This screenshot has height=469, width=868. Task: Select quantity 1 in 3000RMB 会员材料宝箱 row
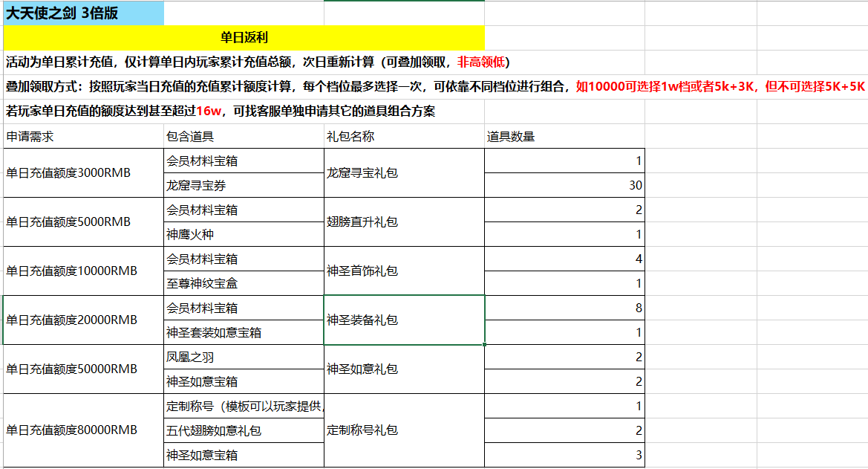[x=564, y=161]
